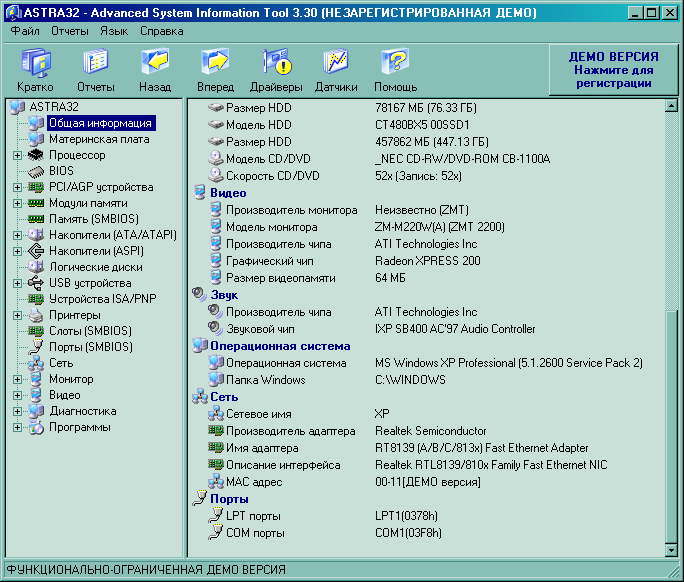Click the Звук speaker section icon
Viewport: 684px width, 582px height.
[199, 294]
